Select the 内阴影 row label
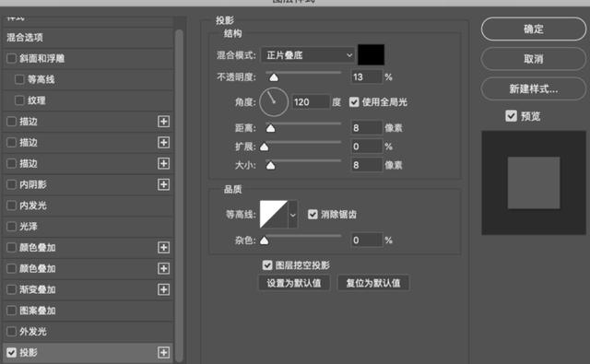Screen dimensions: 590x364 [x=33, y=184]
